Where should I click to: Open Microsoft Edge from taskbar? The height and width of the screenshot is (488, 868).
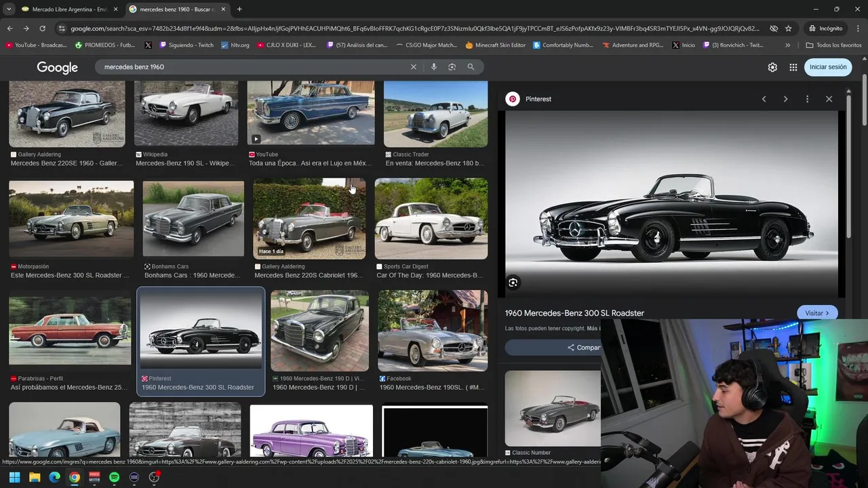[x=54, y=477]
